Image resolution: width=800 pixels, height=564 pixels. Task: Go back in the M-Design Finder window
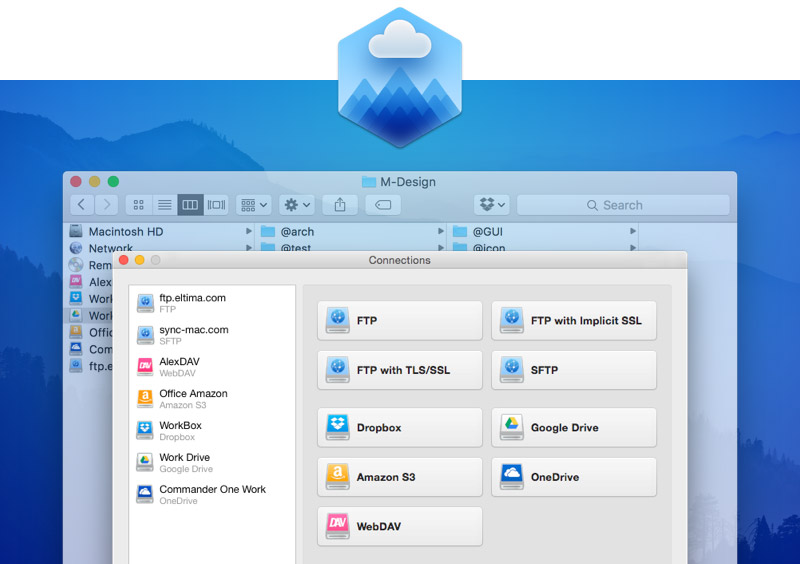click(82, 205)
